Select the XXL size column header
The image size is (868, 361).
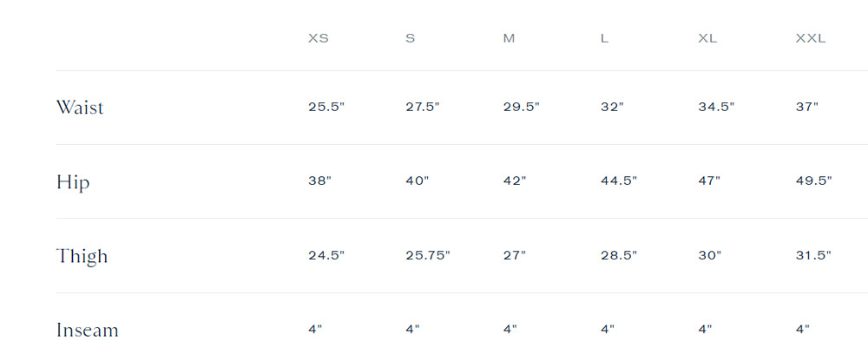(811, 38)
